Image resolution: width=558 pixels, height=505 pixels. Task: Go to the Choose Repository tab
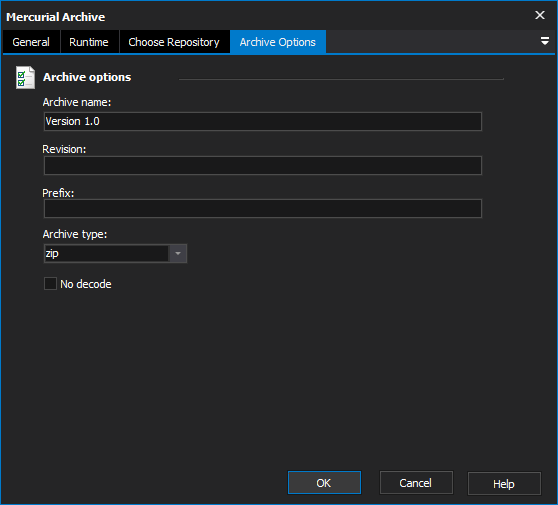[174, 42]
